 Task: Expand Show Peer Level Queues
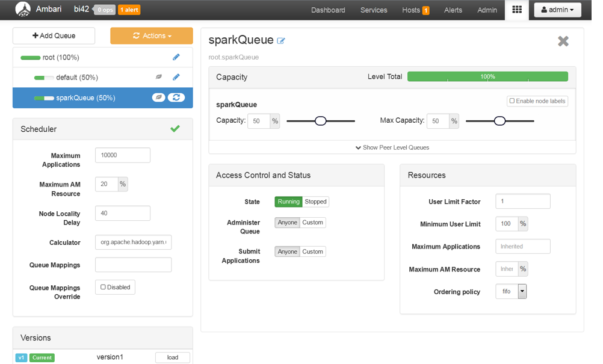click(x=392, y=147)
